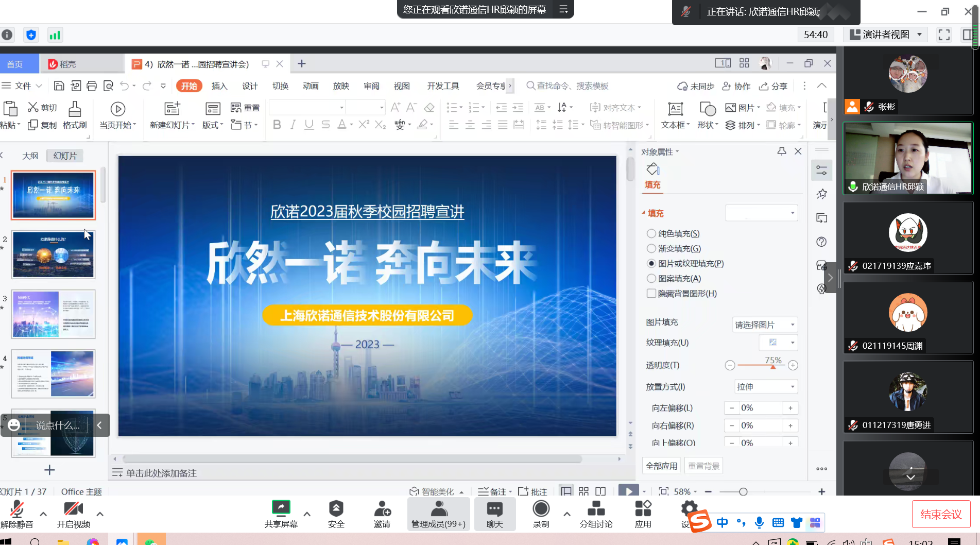
Task: Click the Italic formatting icon
Action: (x=293, y=125)
